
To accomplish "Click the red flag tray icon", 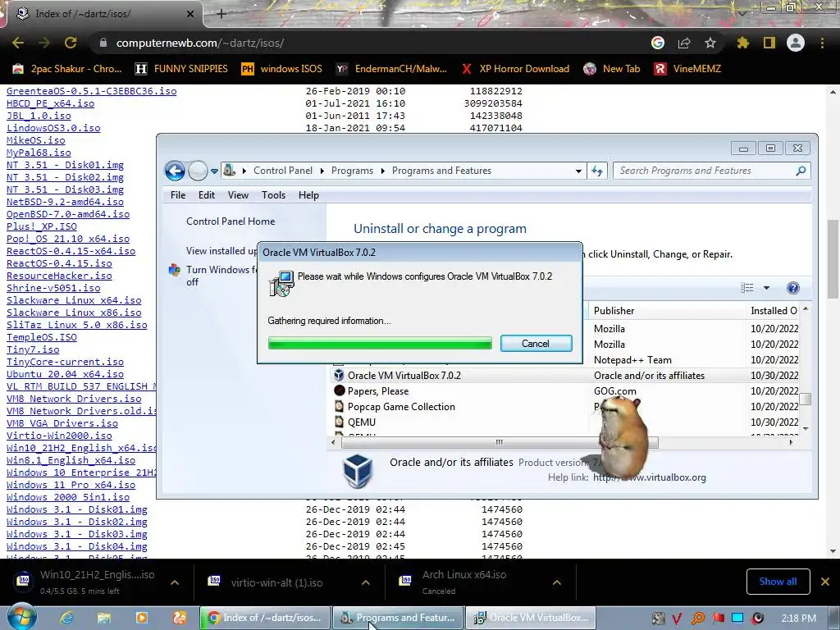I will [718, 619].
